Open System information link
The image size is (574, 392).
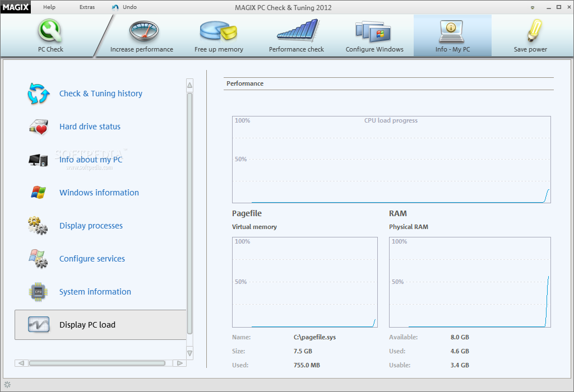tap(95, 292)
